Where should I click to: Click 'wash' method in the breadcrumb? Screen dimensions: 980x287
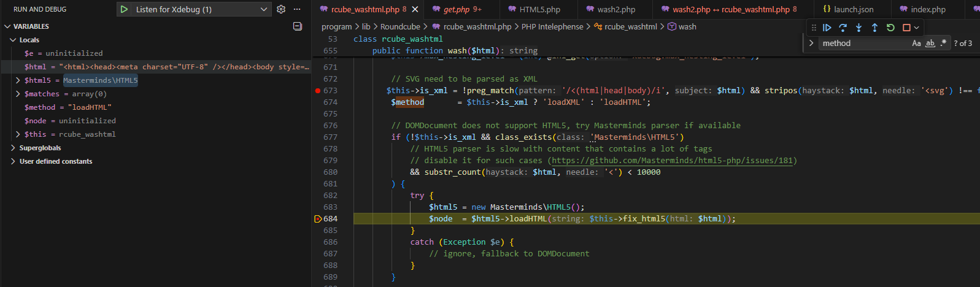[x=687, y=26]
